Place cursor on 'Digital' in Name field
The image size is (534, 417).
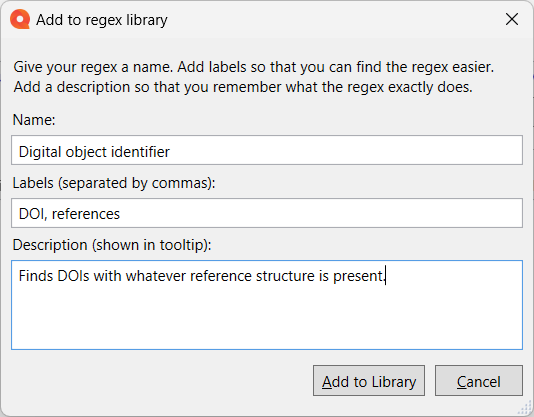tap(40, 152)
